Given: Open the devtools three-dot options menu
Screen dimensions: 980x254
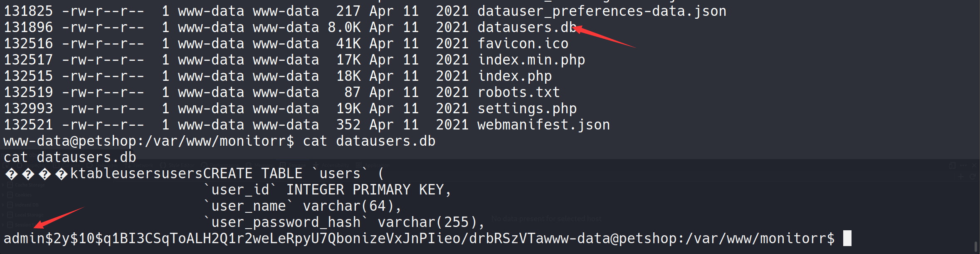Looking at the screenshot, I should tap(964, 165).
